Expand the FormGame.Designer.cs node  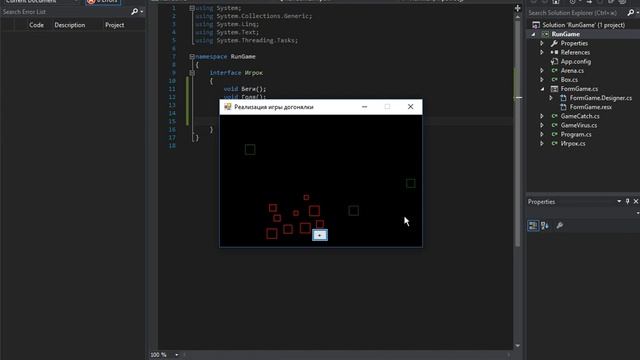coord(551,98)
